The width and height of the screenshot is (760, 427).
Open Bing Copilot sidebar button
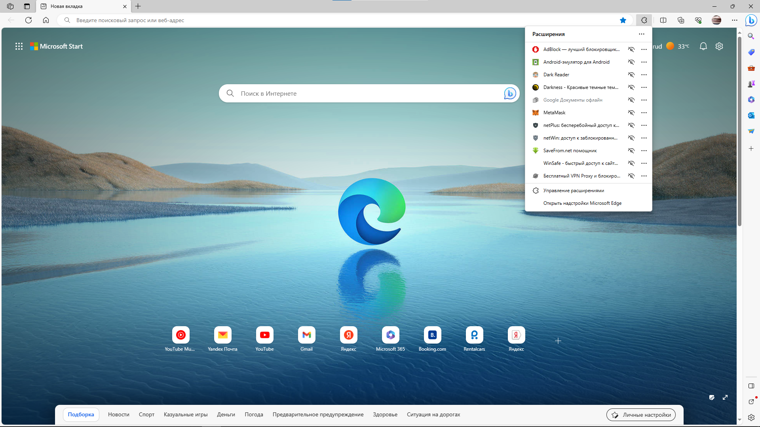tap(751, 20)
